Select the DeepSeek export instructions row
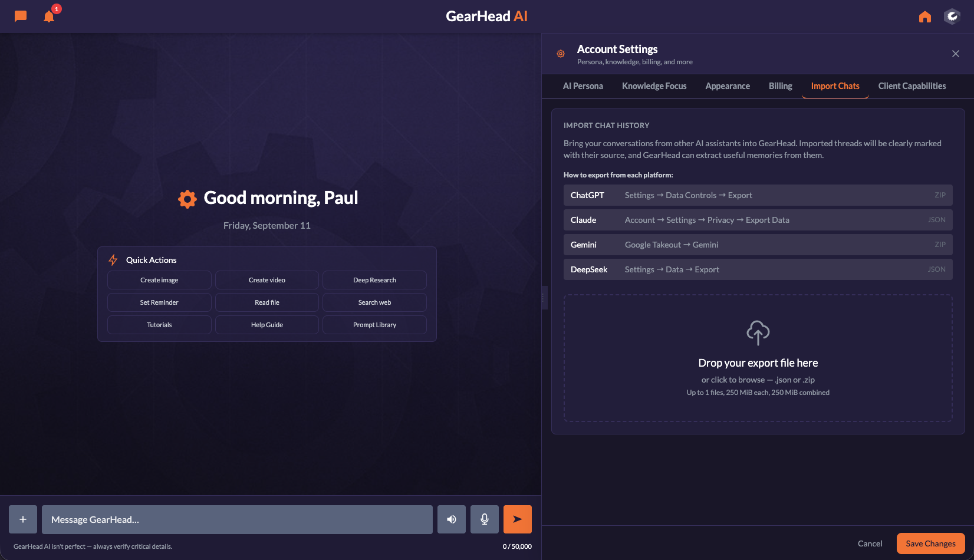Viewport: 974px width, 560px height. [x=758, y=269]
